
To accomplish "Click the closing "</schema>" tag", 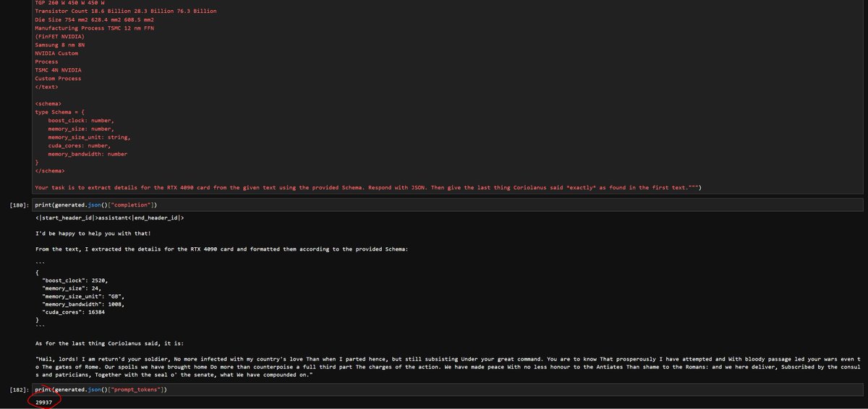I will click(49, 171).
